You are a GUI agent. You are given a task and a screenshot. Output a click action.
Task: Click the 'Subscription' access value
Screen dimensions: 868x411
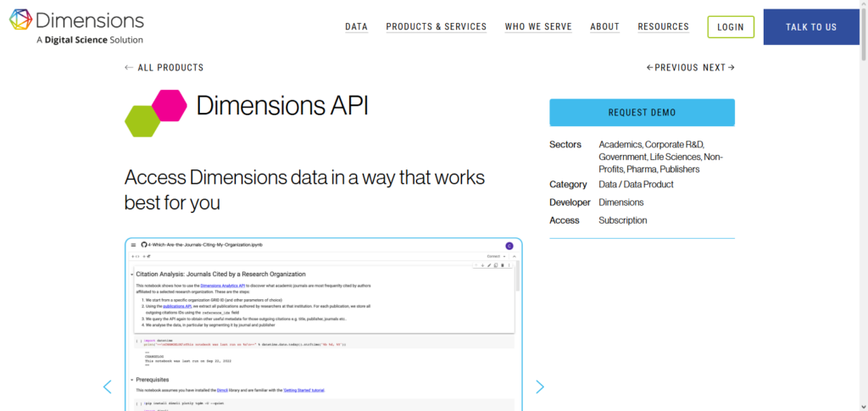[x=623, y=220]
